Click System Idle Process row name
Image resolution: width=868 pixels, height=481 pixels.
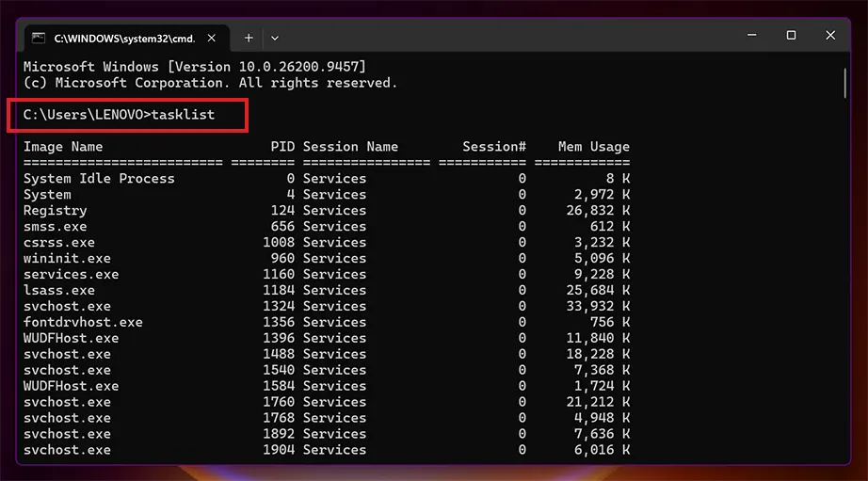pos(99,178)
